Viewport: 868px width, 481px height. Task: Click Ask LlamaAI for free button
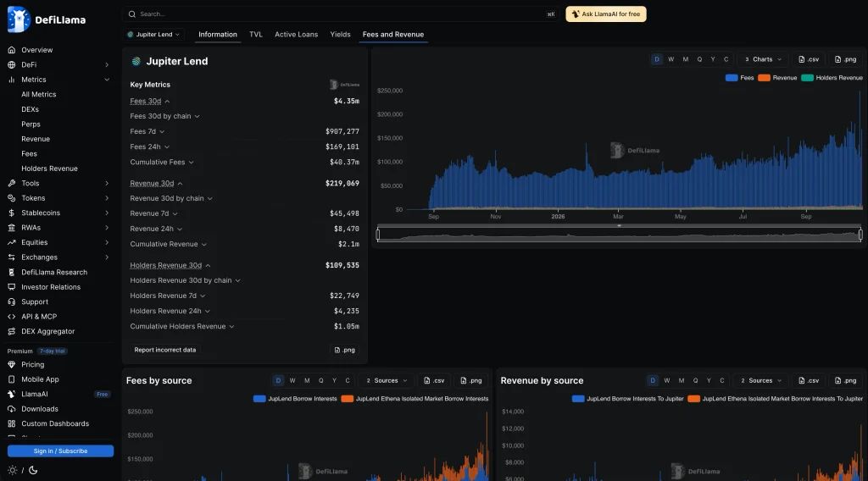tap(605, 14)
